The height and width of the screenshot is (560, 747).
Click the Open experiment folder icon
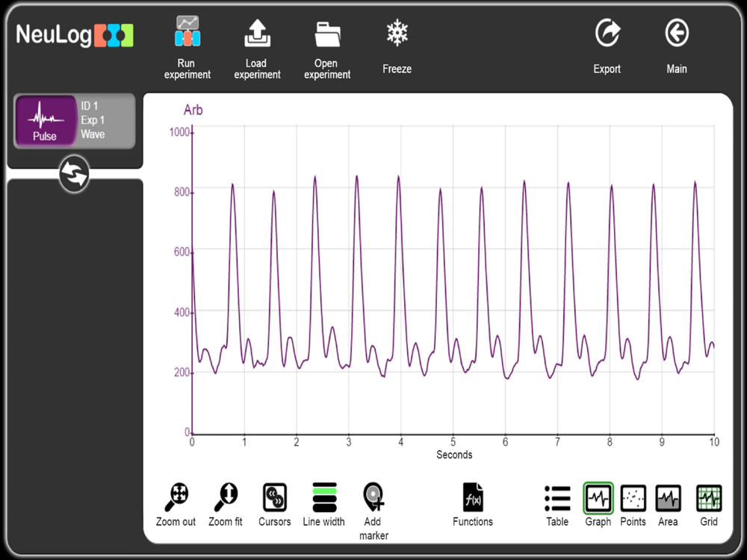pyautogui.click(x=327, y=34)
